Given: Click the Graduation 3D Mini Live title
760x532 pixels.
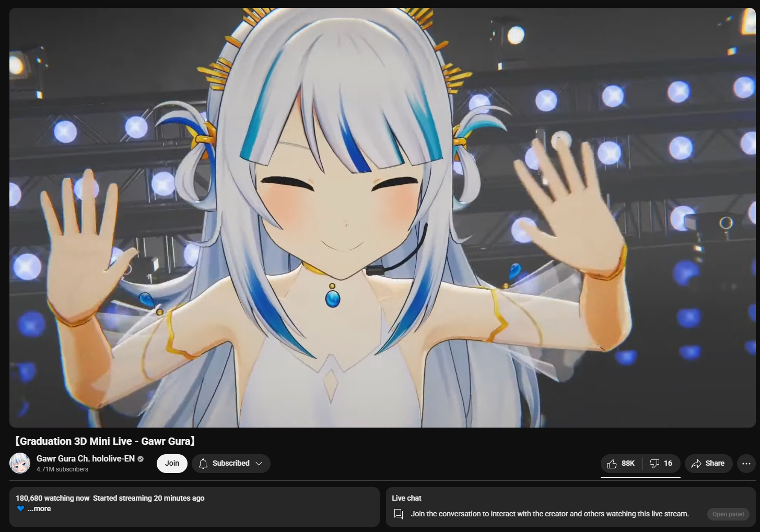Looking at the screenshot, I should point(104,441).
